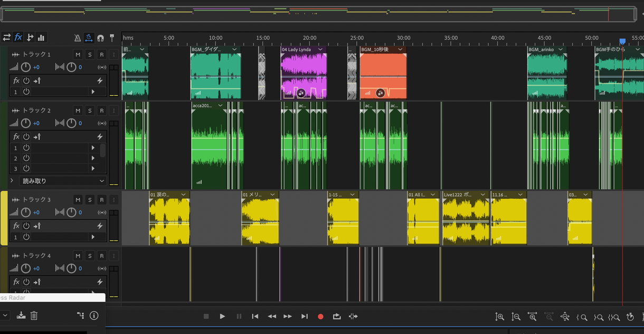
Task: Click Zoom In at In Point icon
Action: 582,317
